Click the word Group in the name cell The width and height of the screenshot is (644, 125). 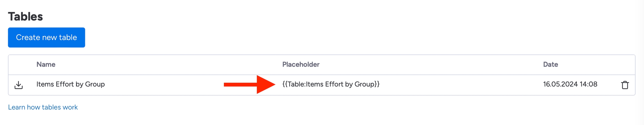(x=95, y=84)
